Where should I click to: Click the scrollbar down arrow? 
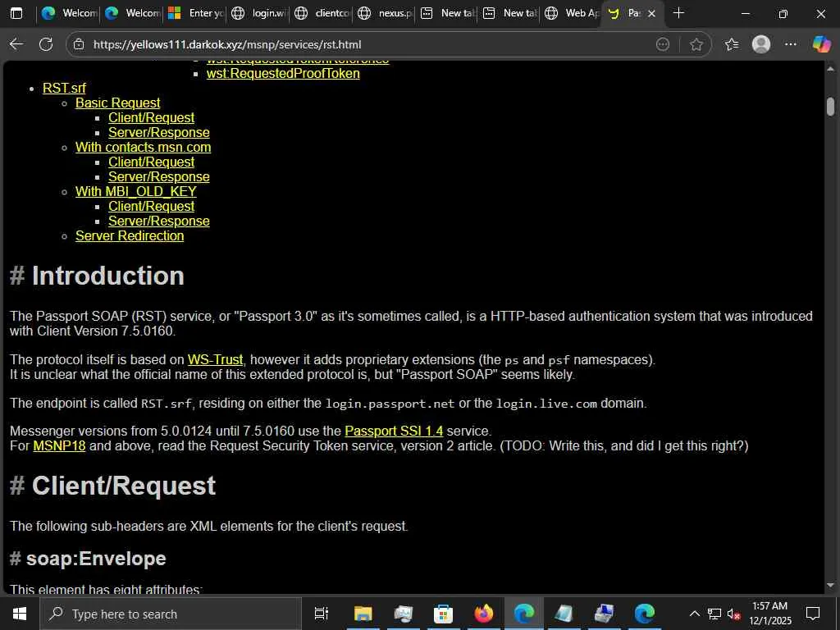[x=830, y=585]
